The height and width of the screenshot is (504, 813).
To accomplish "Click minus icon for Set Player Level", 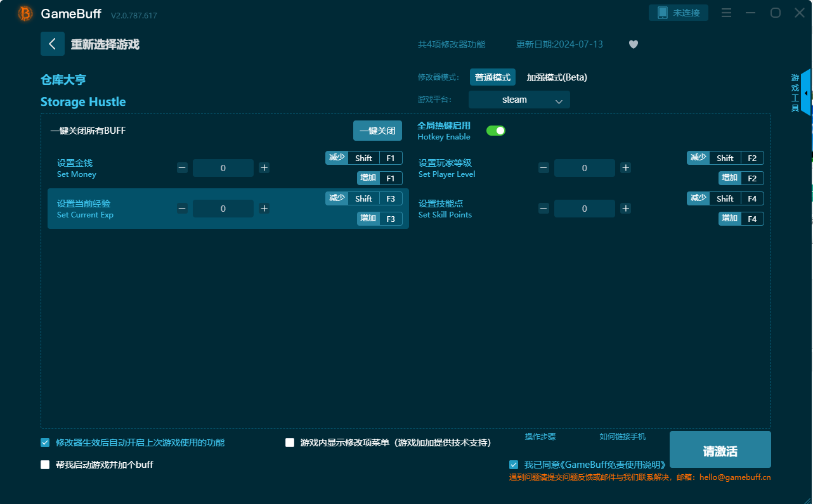I will coord(543,168).
